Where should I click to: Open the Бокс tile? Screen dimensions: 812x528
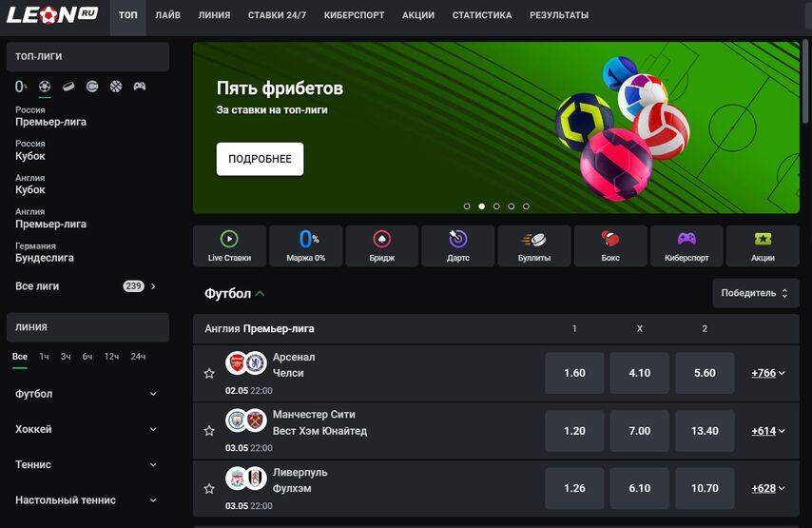[610, 245]
